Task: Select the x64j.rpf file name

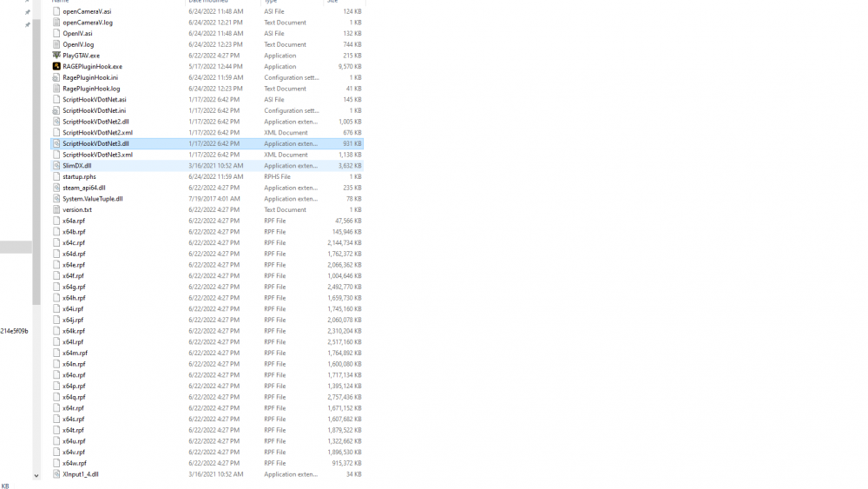Action: tap(73, 320)
